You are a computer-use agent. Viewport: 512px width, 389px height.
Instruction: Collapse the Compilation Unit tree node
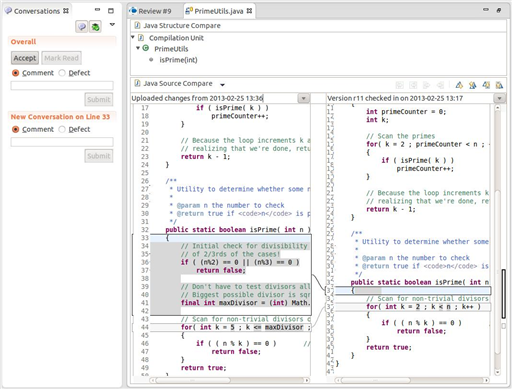pyautogui.click(x=133, y=37)
